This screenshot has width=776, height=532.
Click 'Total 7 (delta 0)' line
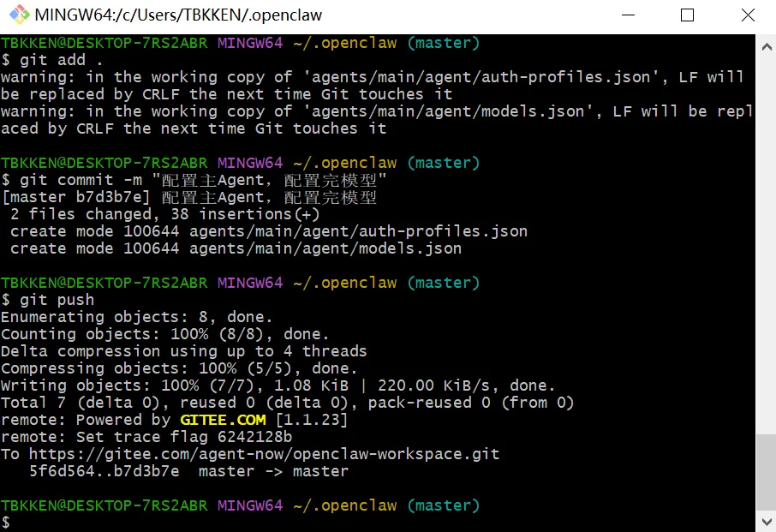coord(288,403)
